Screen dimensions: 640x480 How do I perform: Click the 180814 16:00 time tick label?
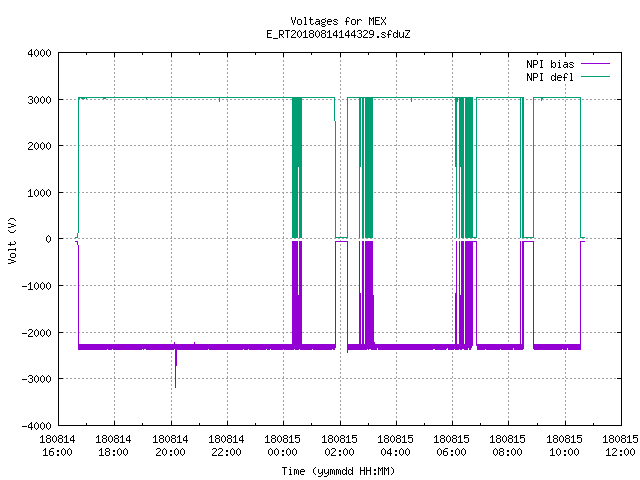pos(57,446)
